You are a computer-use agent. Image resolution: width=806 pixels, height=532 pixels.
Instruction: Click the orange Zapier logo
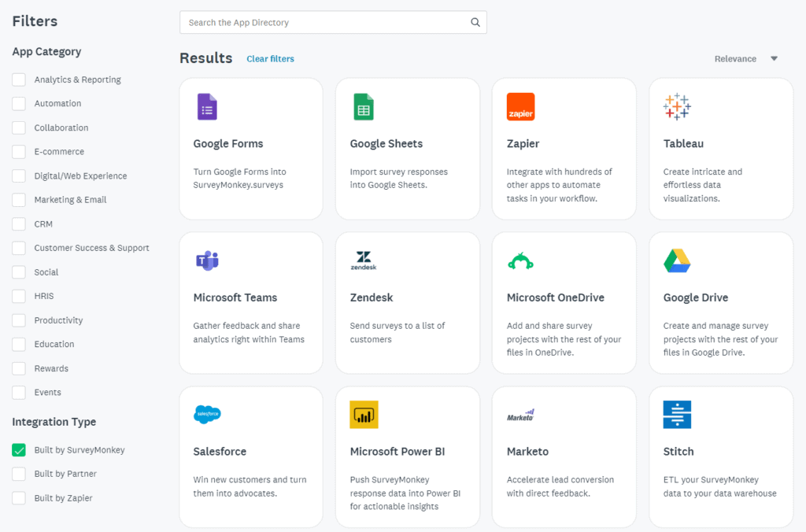pyautogui.click(x=521, y=107)
